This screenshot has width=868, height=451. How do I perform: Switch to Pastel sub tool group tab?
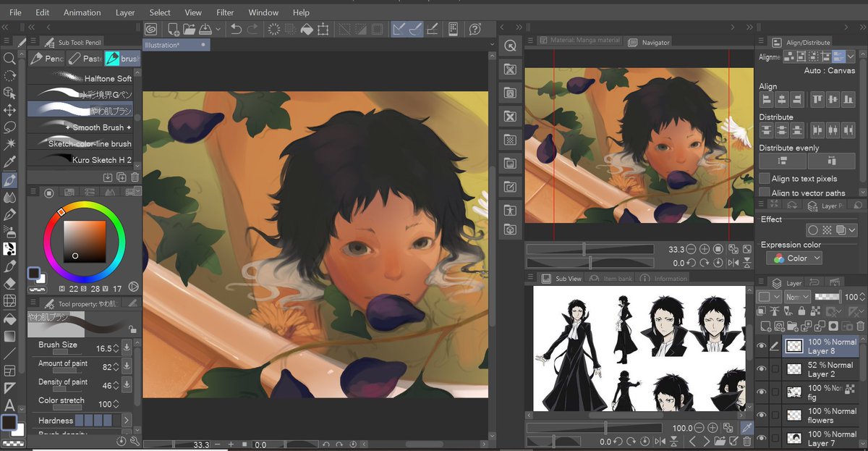(85, 59)
